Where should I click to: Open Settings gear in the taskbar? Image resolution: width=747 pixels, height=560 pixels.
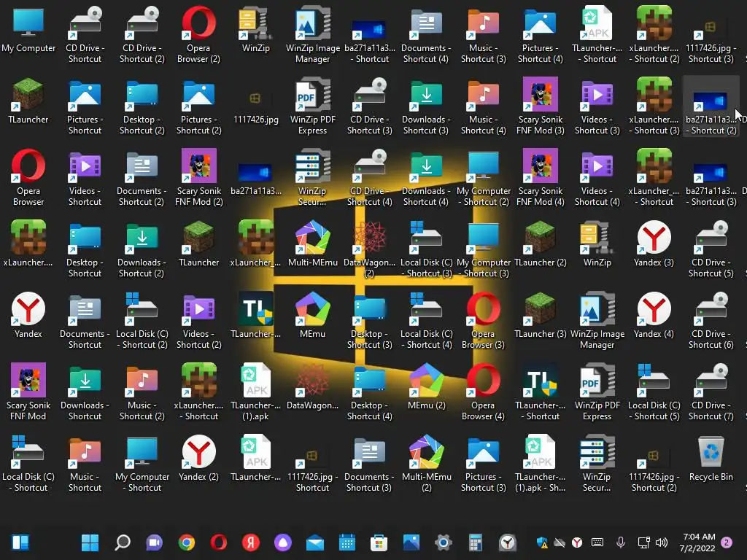coord(443,542)
